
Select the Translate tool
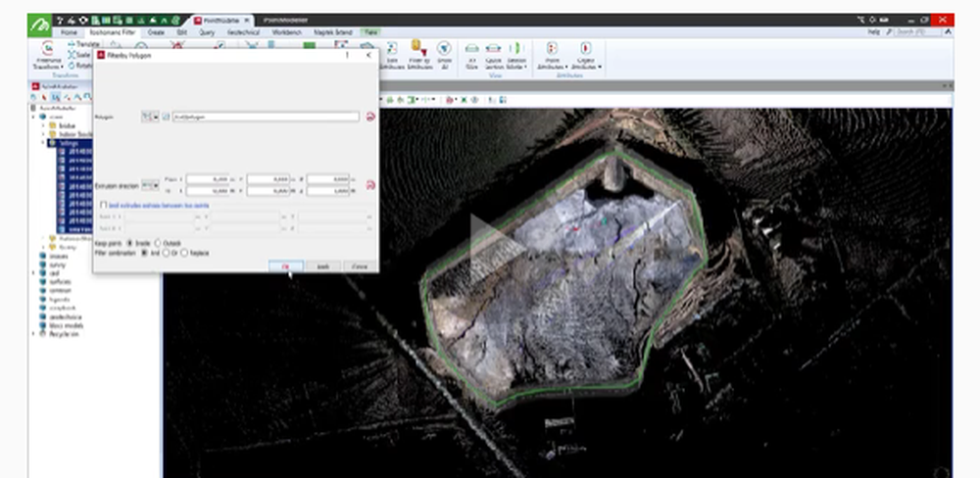(x=82, y=44)
